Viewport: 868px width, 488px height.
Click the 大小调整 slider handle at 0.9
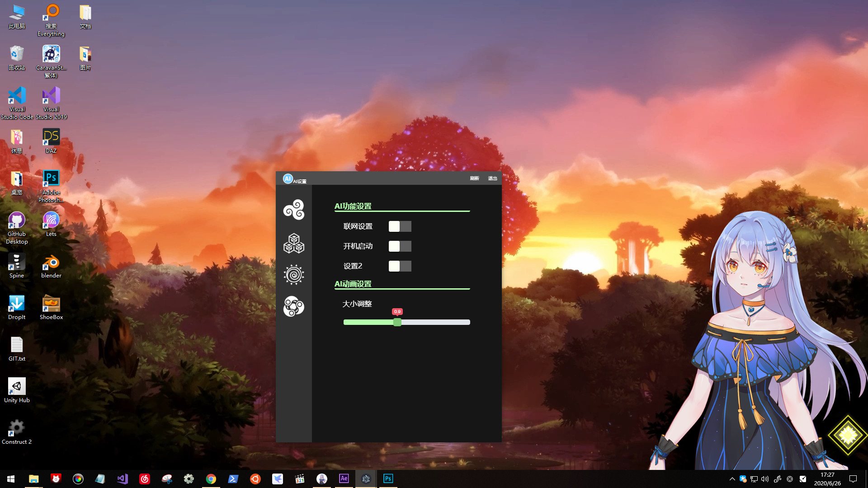click(x=397, y=322)
